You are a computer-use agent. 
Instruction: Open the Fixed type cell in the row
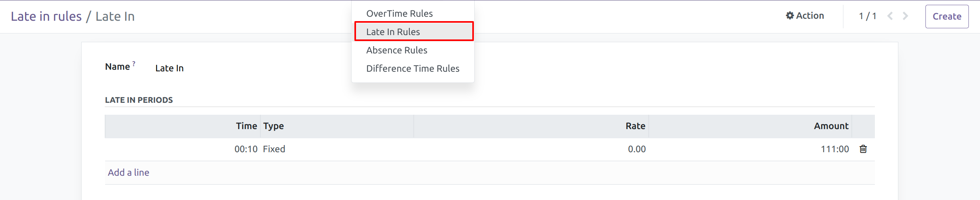pyautogui.click(x=274, y=149)
